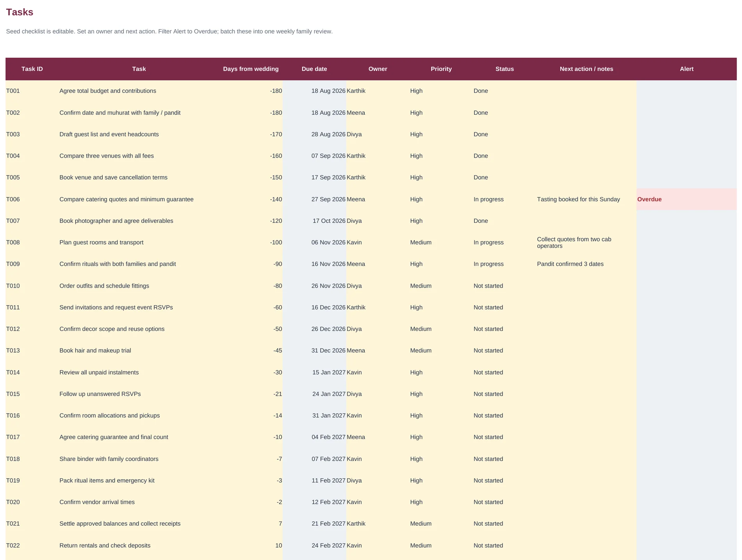The width and height of the screenshot is (742, 560).
Task: Select the 'Seed checklist is editable' instruction text
Action: coord(169,32)
